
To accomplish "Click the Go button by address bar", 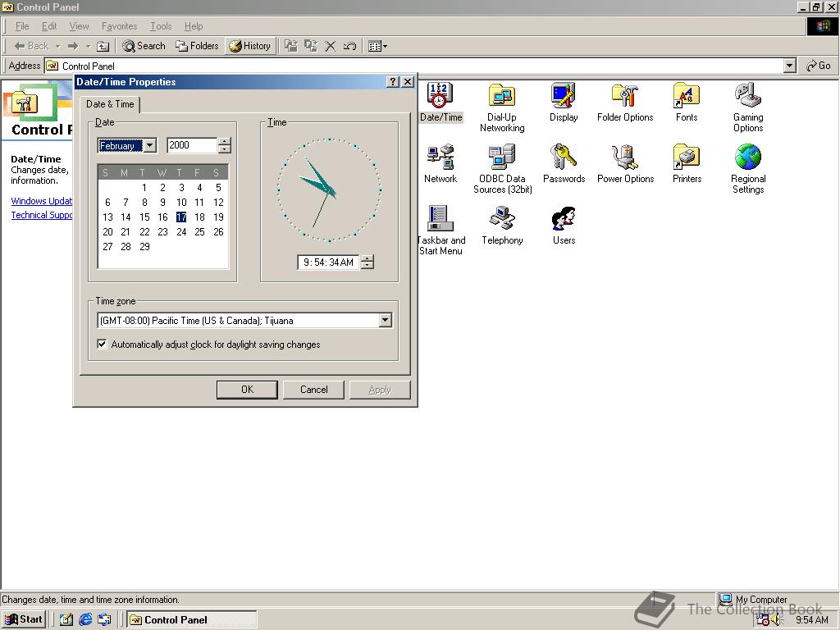I will point(818,66).
